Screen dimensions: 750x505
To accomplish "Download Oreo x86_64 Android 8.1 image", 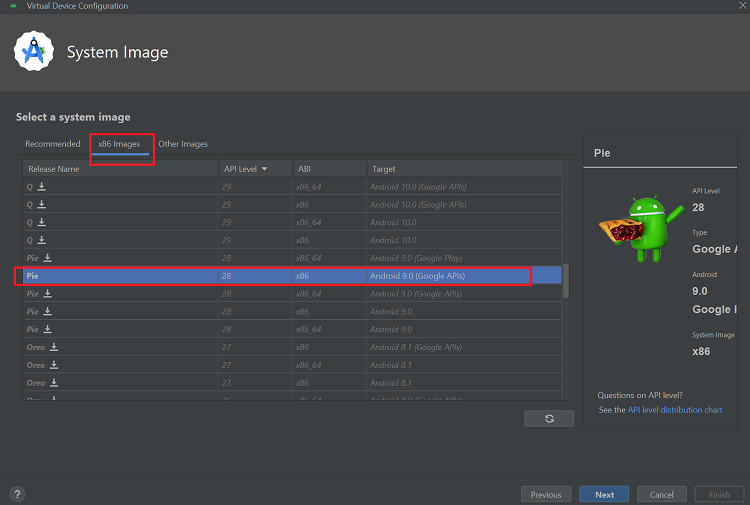I will (x=54, y=365).
